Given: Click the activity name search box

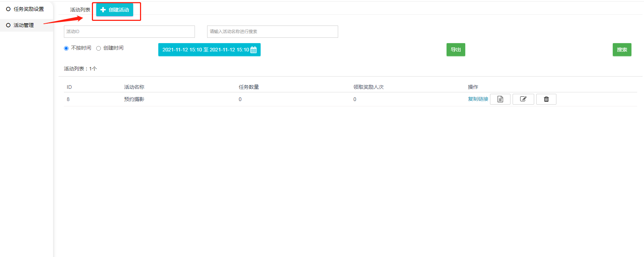Looking at the screenshot, I should [272, 32].
